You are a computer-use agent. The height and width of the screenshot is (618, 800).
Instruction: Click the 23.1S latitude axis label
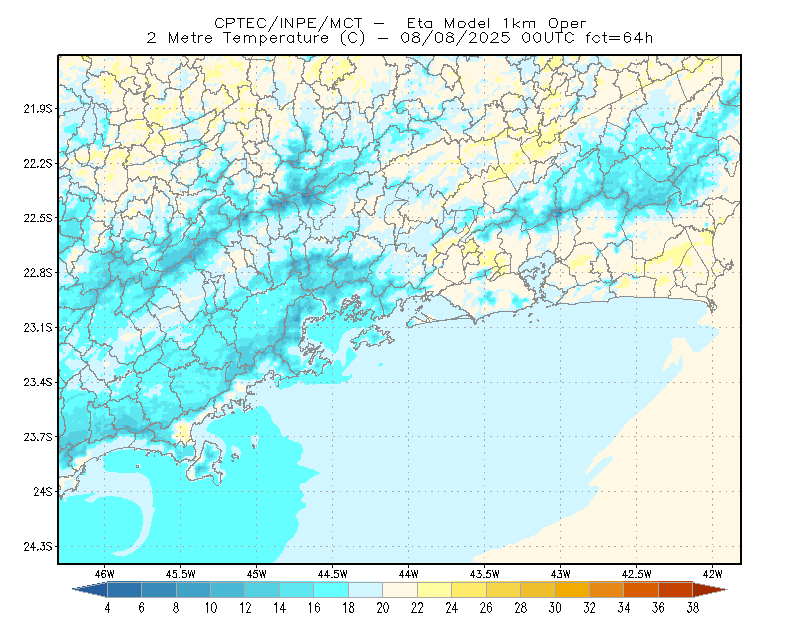pyautogui.click(x=38, y=327)
